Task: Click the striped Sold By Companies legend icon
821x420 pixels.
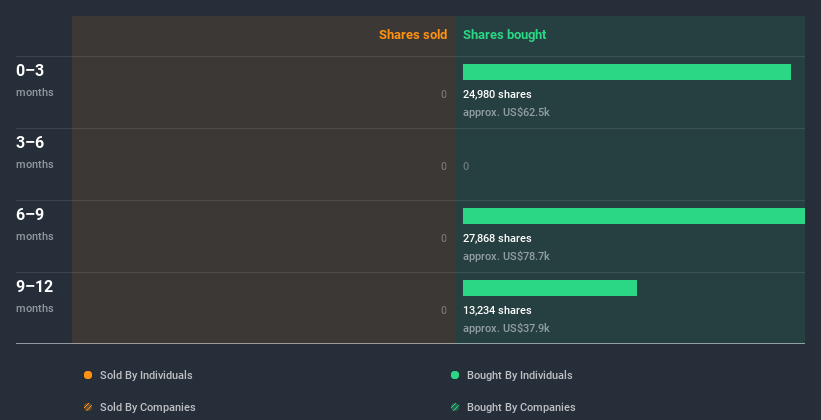Action: pyautogui.click(x=88, y=407)
